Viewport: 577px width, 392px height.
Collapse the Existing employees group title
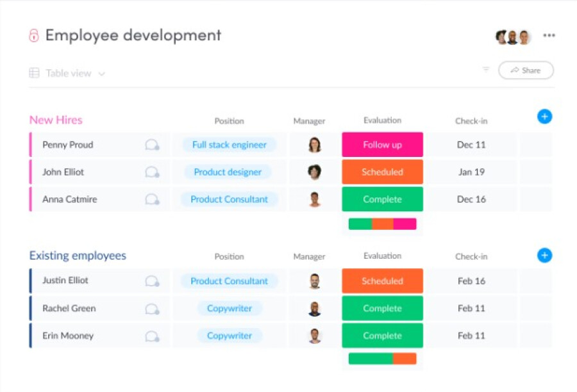click(x=78, y=256)
